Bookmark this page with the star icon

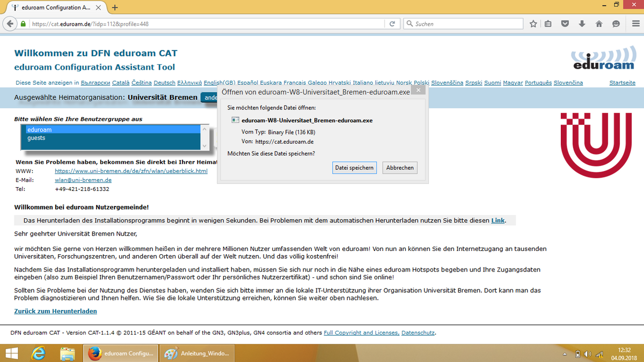[x=533, y=24]
